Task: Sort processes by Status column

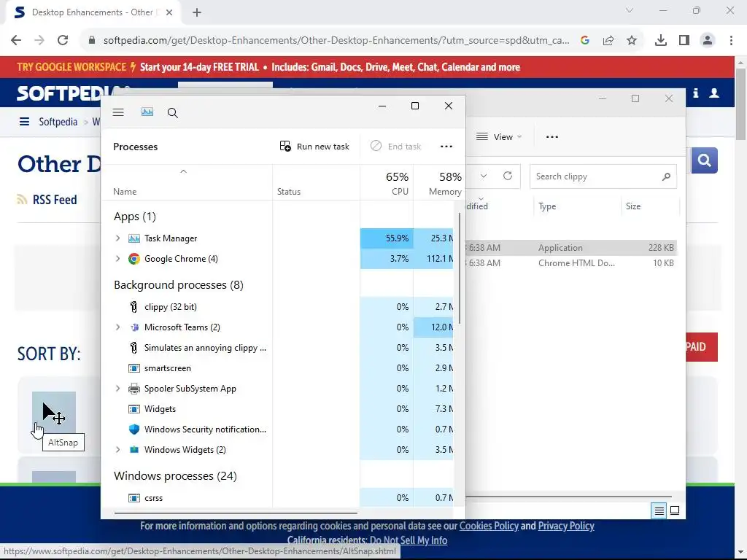Action: click(289, 192)
